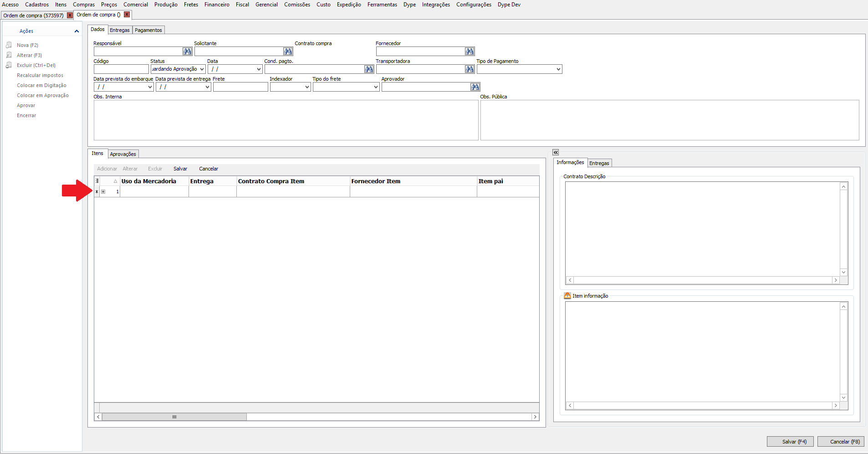
Task: Open the Compras menu
Action: (x=84, y=5)
